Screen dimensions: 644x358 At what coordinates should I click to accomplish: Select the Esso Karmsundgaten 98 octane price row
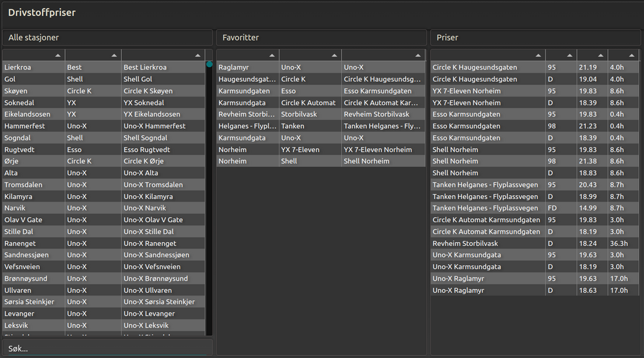533,126
